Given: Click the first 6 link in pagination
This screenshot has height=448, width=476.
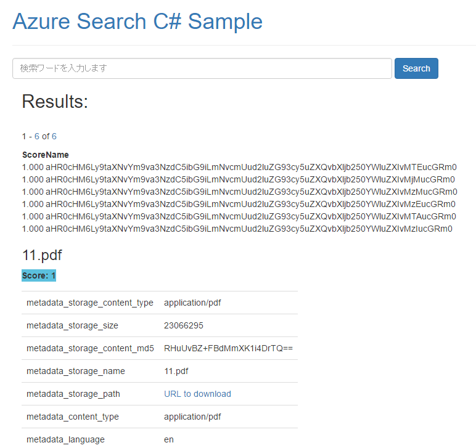Looking at the screenshot, I should coord(37,136).
